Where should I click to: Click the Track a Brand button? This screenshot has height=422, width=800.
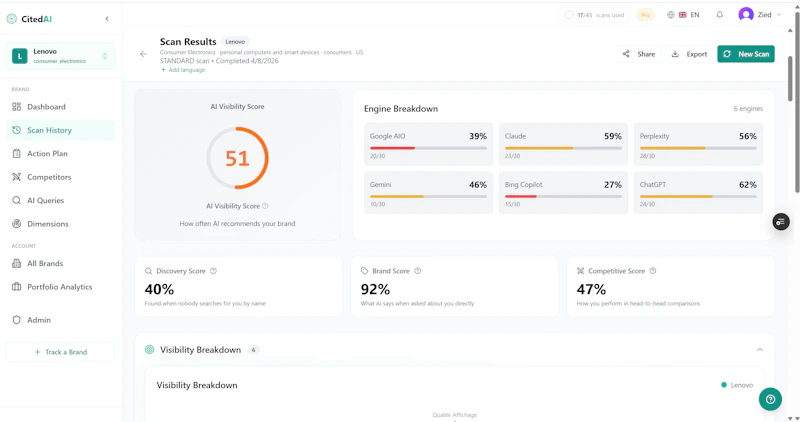pyautogui.click(x=60, y=352)
